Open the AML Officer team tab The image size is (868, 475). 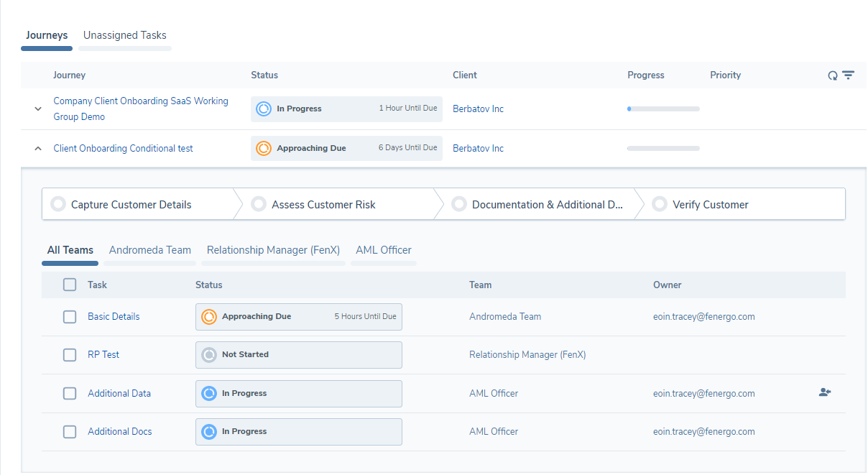[x=384, y=250]
